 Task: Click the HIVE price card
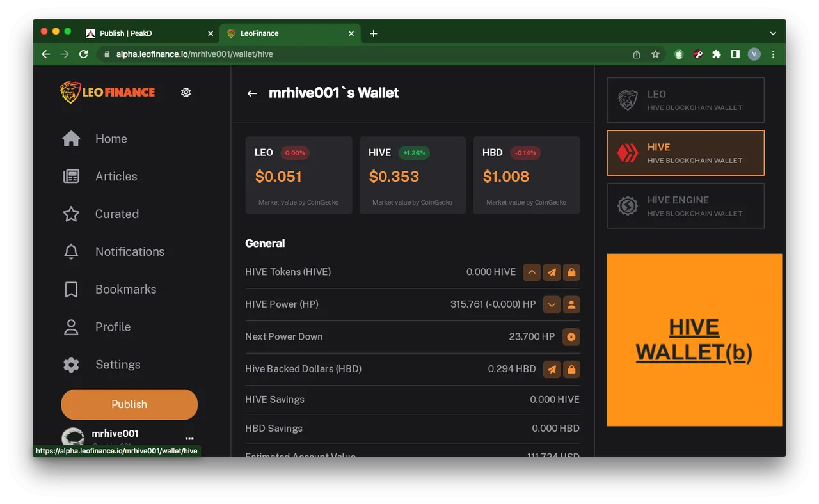tap(413, 175)
